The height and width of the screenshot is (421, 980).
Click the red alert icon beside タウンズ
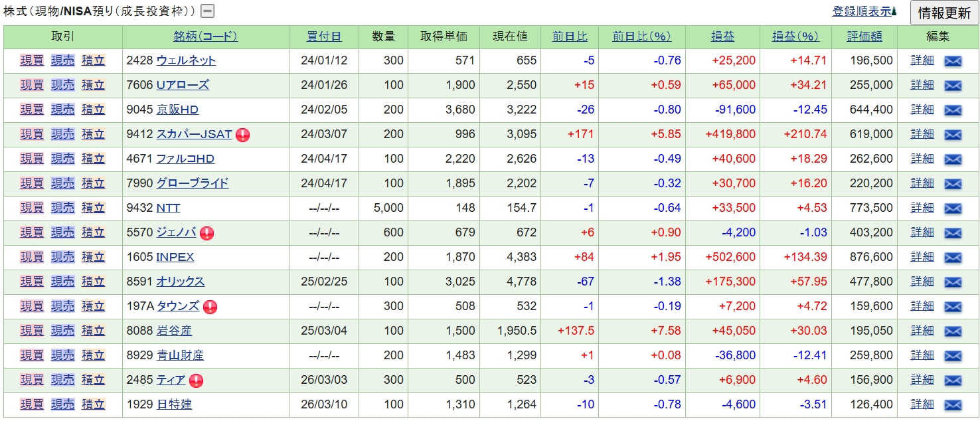coord(210,307)
